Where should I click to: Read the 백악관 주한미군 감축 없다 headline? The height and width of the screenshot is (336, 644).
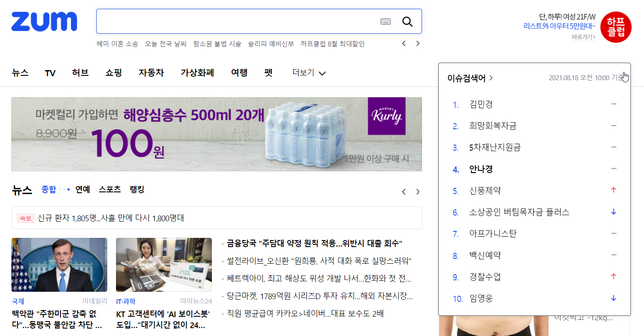[x=57, y=320]
